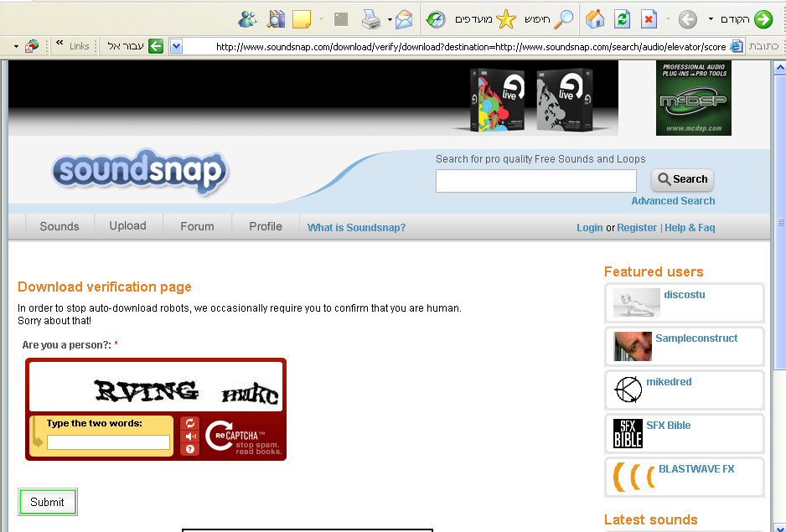This screenshot has height=532, width=786.
Task: Click the Register link
Action: pos(637,228)
